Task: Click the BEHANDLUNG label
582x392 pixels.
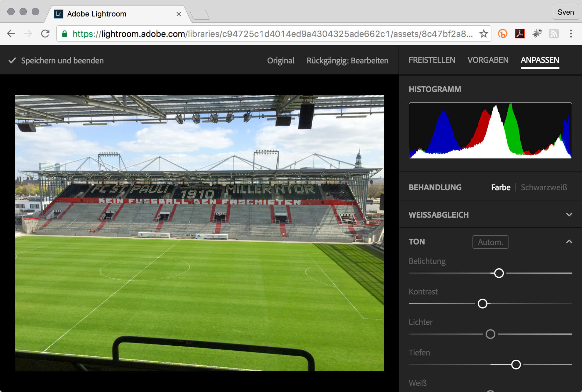Action: click(x=435, y=187)
